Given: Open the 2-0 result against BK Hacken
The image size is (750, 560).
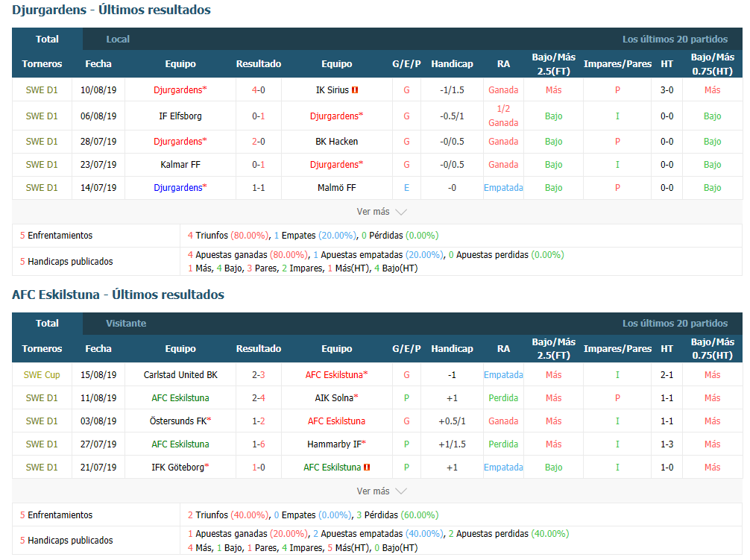Looking at the screenshot, I should pos(258,142).
